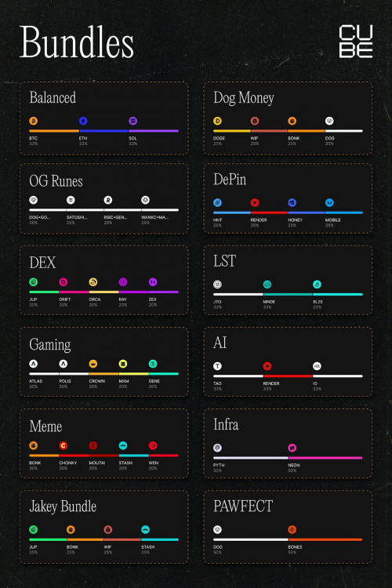Click the green JUP bar in DEX
Viewport: 392px width, 588px height.
coord(44,292)
